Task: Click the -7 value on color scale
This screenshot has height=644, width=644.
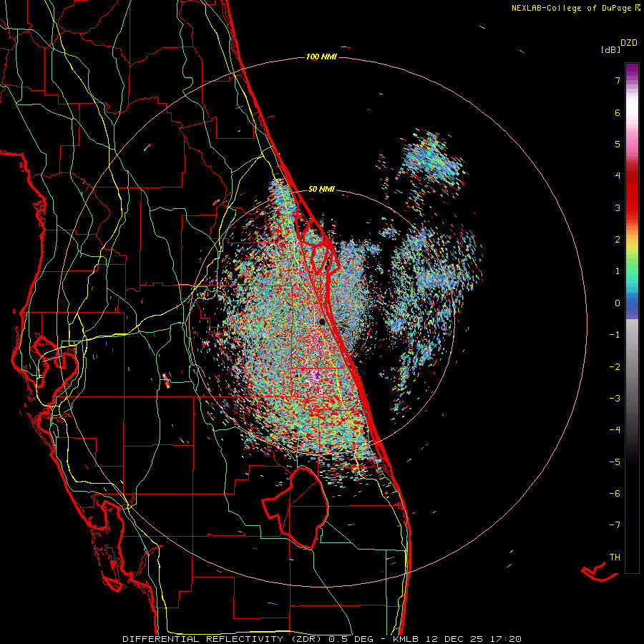Action: pyautogui.click(x=615, y=525)
